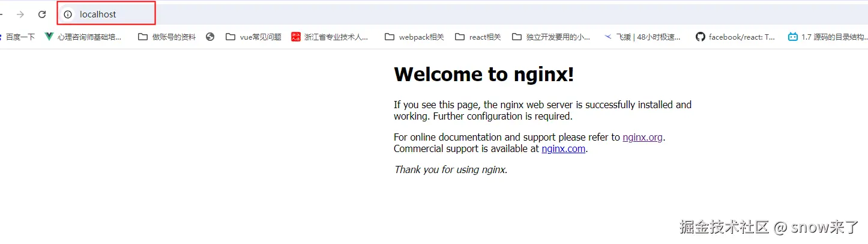Click the Welcome to nginx! heading
868x244 pixels.
click(484, 75)
